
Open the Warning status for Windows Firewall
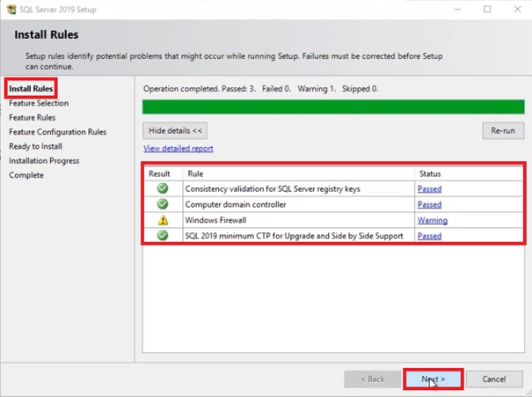(433, 220)
